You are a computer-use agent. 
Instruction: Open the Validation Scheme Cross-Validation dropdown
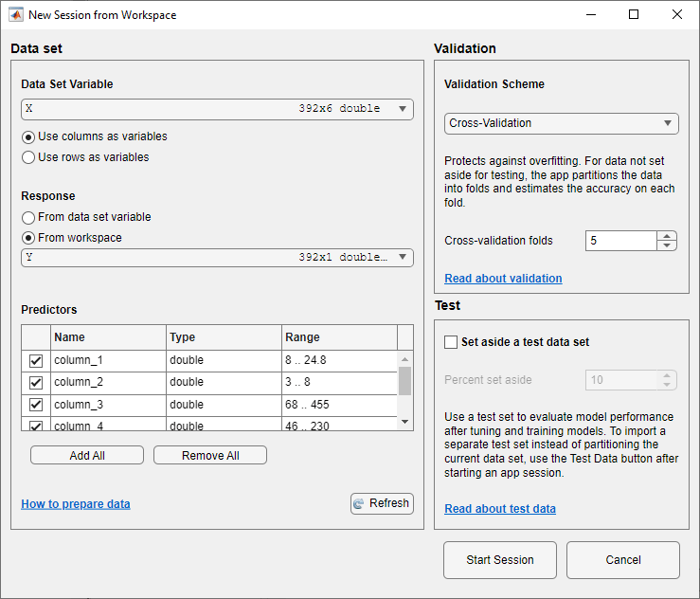point(561,123)
